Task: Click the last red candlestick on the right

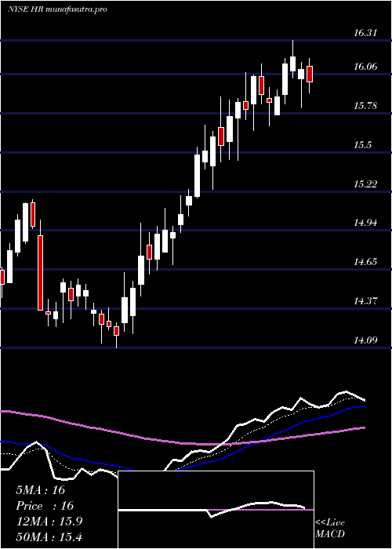Action: click(310, 74)
